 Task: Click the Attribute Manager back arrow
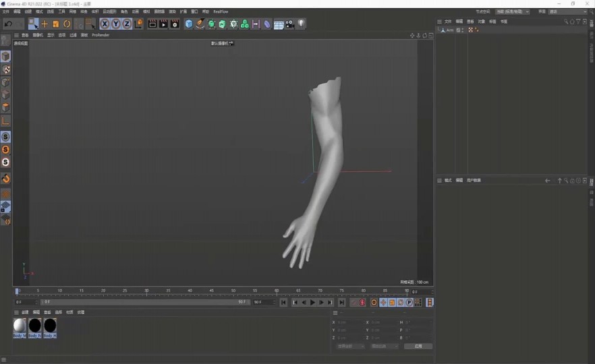click(548, 181)
